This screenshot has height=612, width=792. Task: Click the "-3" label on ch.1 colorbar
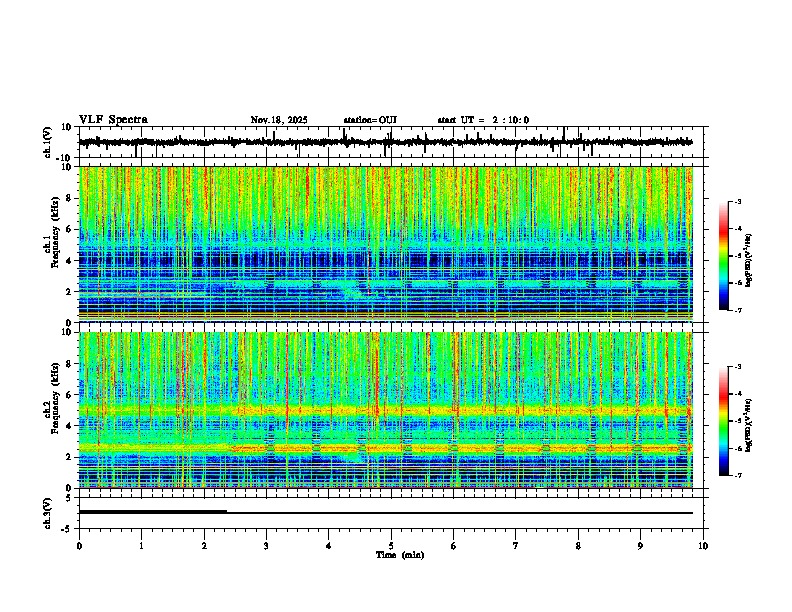coord(737,202)
